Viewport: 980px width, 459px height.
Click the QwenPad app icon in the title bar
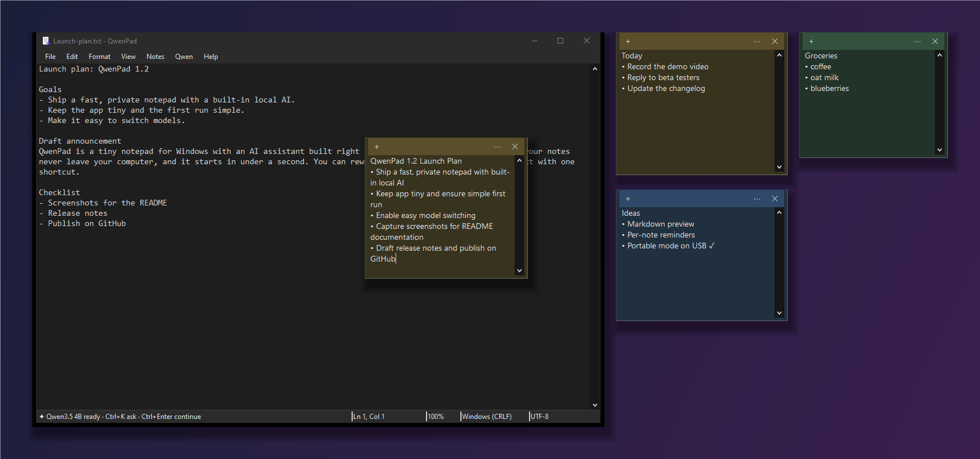coord(46,41)
